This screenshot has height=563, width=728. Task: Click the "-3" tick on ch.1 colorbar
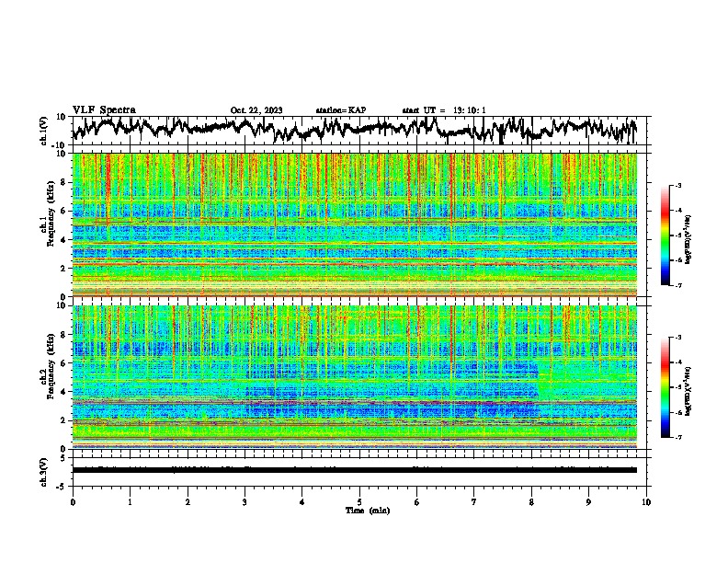tap(677, 186)
